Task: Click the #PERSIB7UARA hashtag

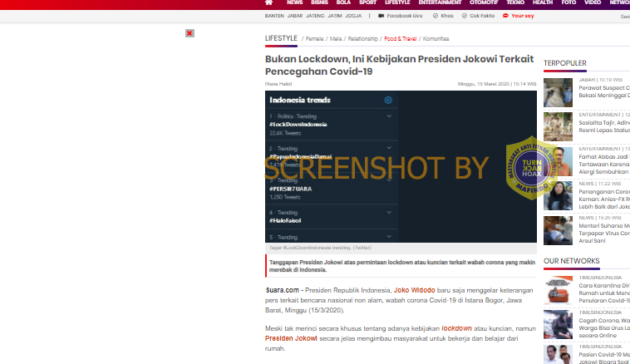Action: click(x=291, y=189)
